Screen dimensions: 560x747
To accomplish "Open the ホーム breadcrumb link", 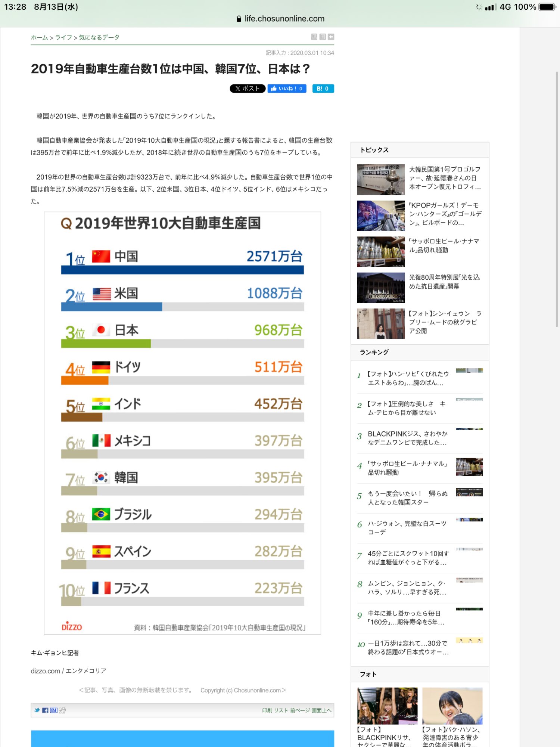I will coord(40,37).
